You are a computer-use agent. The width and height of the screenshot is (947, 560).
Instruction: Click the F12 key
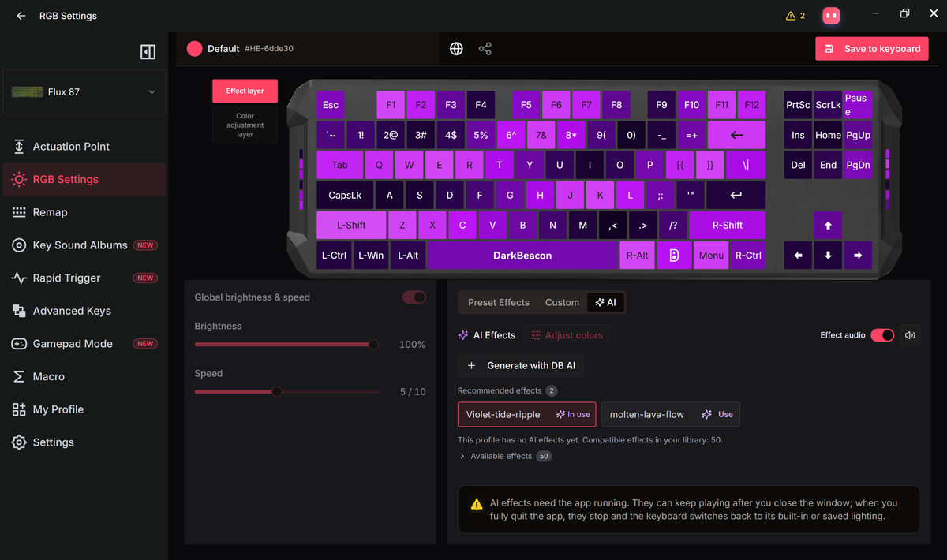click(751, 105)
